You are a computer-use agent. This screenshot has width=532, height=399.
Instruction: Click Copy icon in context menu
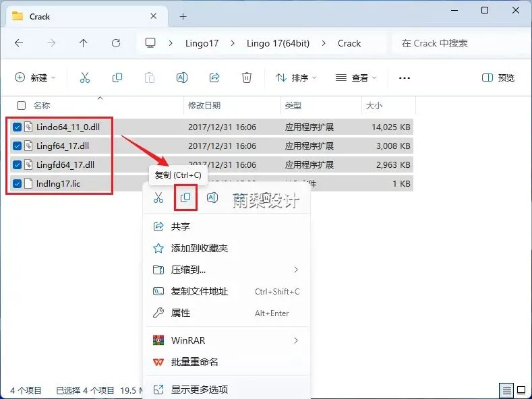185,197
